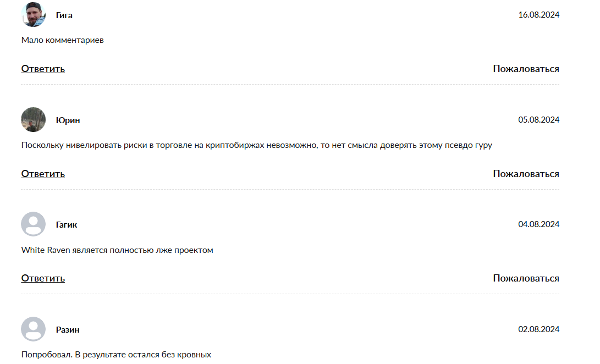Click Разин's default gray avatar icon

pos(34,329)
